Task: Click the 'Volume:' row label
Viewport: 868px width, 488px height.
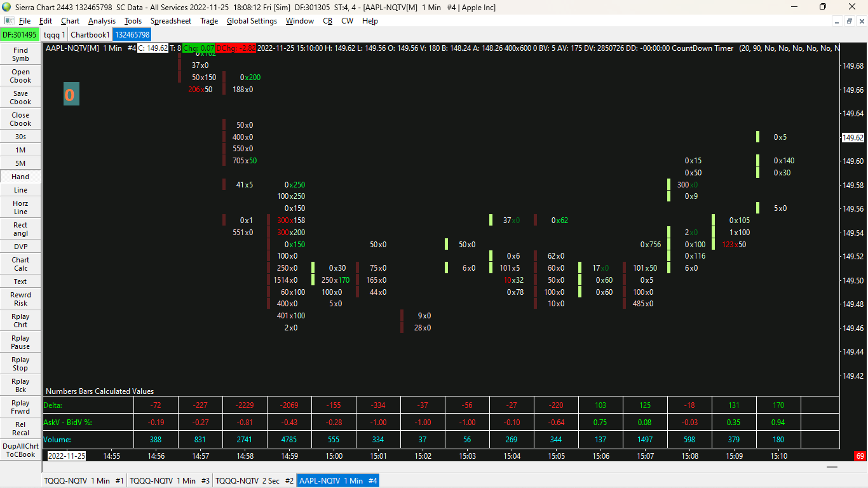Action: click(x=57, y=440)
